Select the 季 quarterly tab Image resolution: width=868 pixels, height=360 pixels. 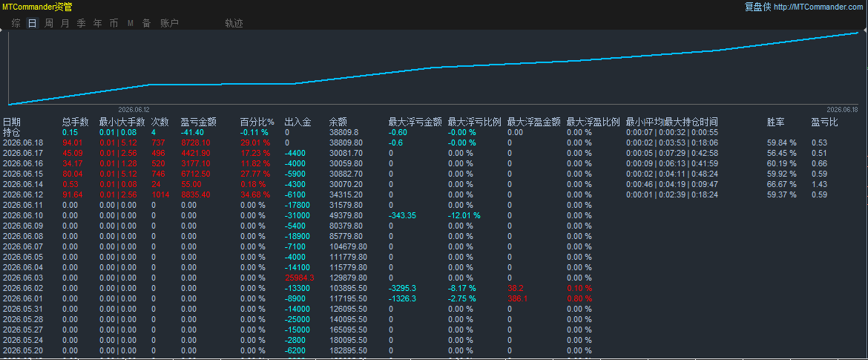[x=82, y=23]
